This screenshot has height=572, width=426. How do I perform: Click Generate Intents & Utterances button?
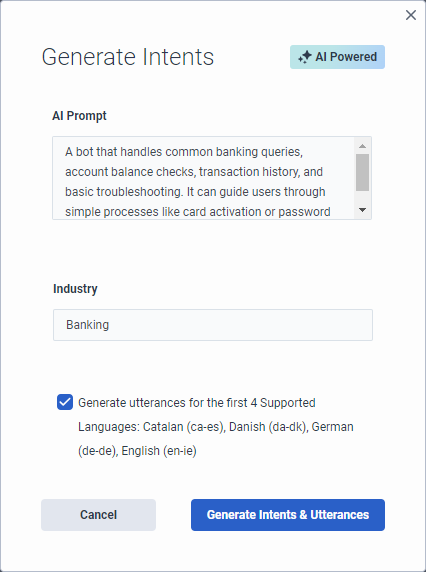pyautogui.click(x=288, y=515)
